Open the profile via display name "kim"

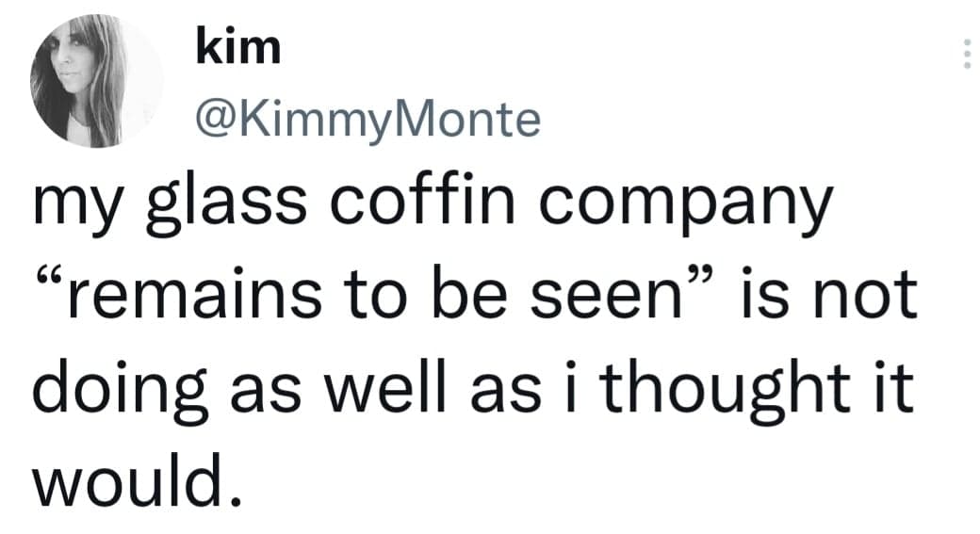[x=238, y=47]
